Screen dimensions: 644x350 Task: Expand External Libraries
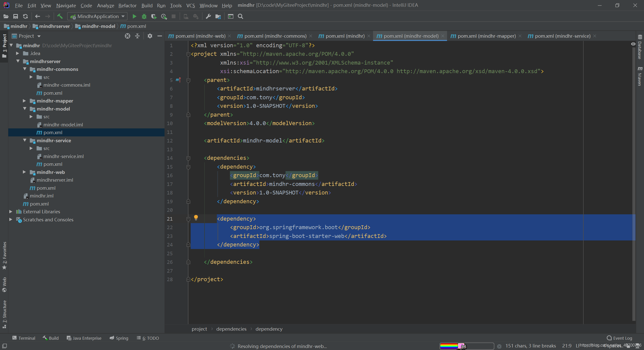(x=11, y=212)
